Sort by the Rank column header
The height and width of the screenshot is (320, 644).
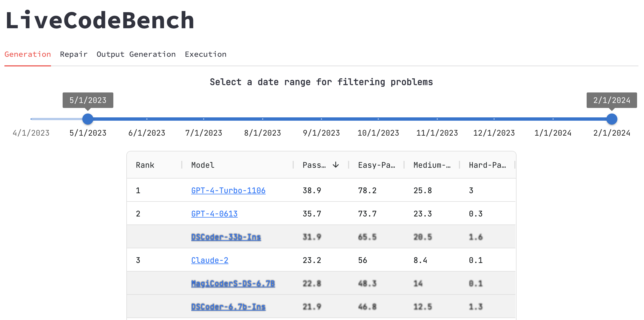(145, 165)
